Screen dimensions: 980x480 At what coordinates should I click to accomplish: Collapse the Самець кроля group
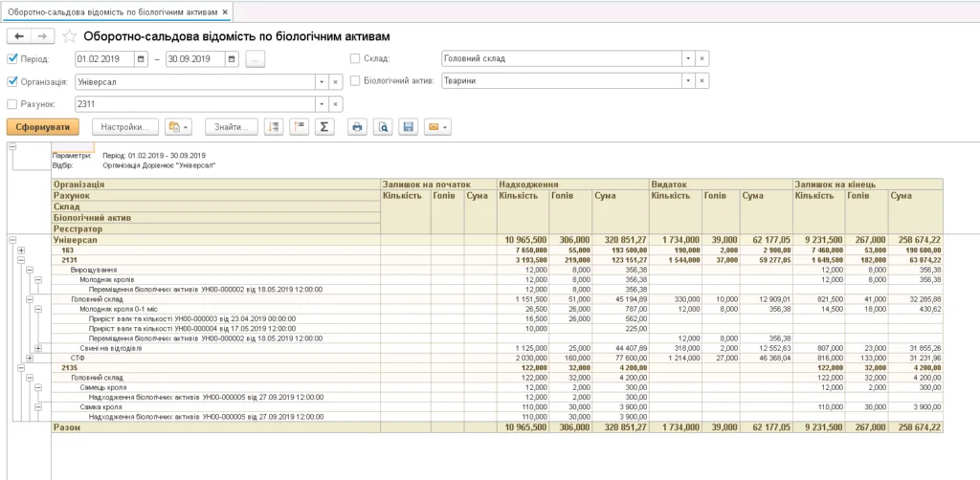38,387
